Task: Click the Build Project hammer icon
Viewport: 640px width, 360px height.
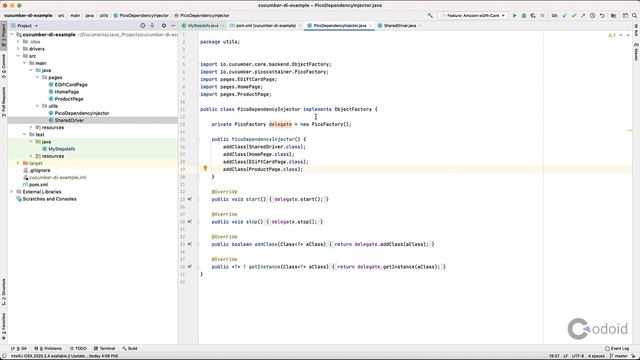Action: pos(430,16)
